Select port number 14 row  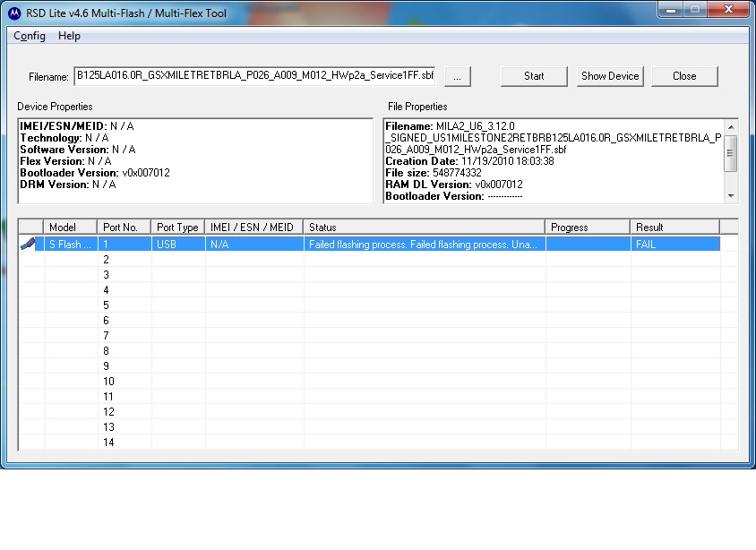pyautogui.click(x=378, y=442)
